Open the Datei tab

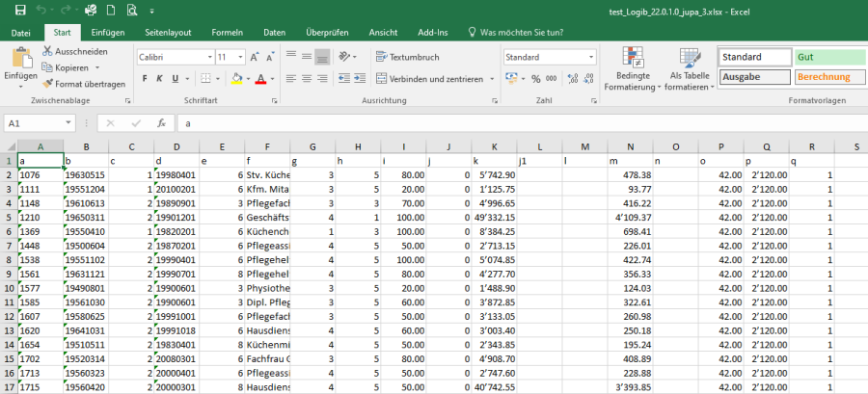pos(21,33)
